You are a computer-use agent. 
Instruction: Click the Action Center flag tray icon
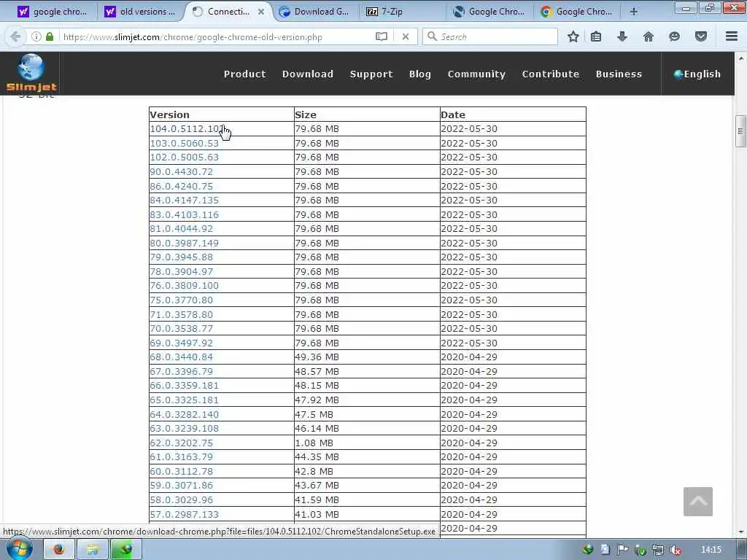pyautogui.click(x=622, y=550)
